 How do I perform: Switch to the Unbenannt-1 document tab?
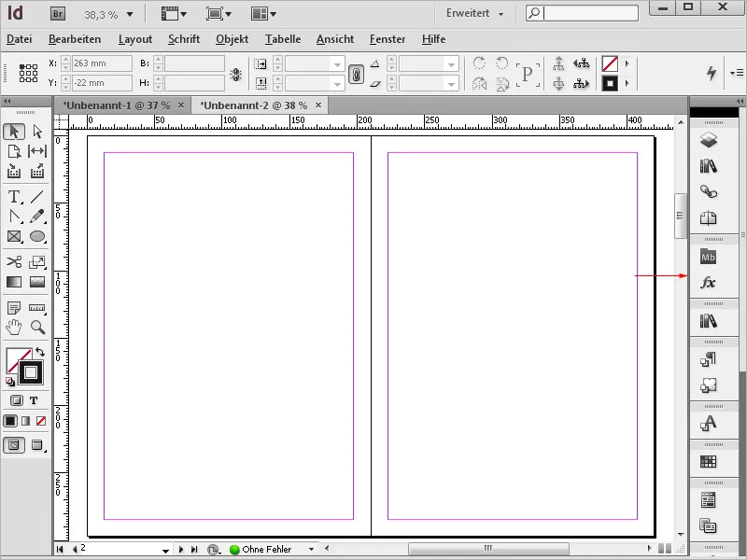pos(117,105)
